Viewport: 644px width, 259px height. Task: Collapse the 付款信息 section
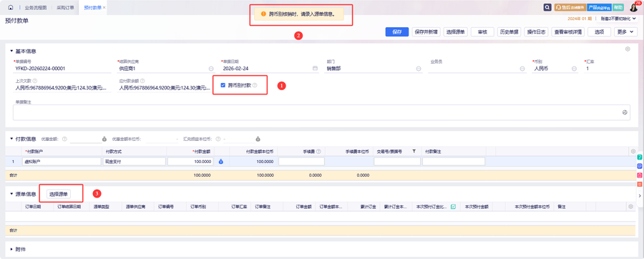pos(11,139)
